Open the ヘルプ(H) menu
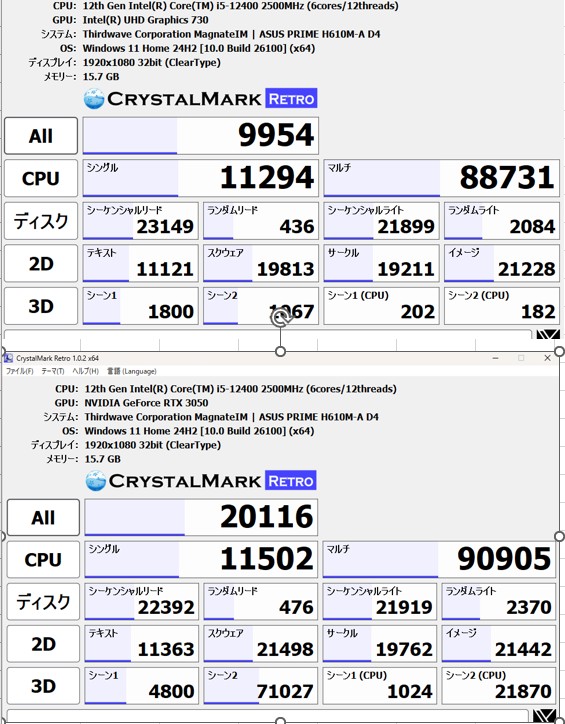Screen dimensions: 565x724 [85, 371]
